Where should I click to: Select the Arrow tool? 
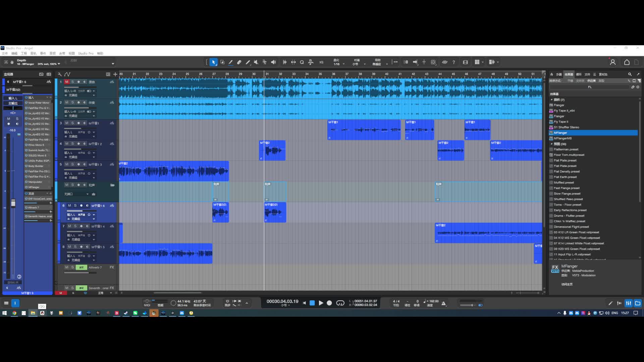click(x=213, y=62)
